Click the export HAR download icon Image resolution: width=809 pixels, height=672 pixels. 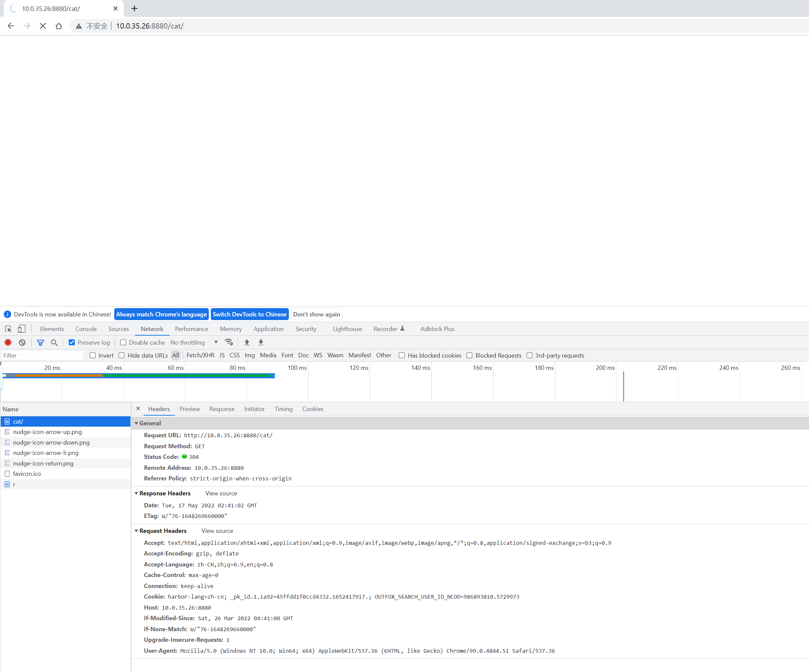[261, 342]
